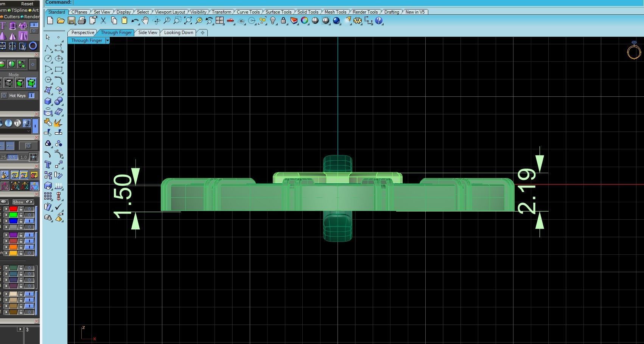The image size is (644, 344).
Task: Toggle the lock on the red layer
Action: tap(21, 209)
